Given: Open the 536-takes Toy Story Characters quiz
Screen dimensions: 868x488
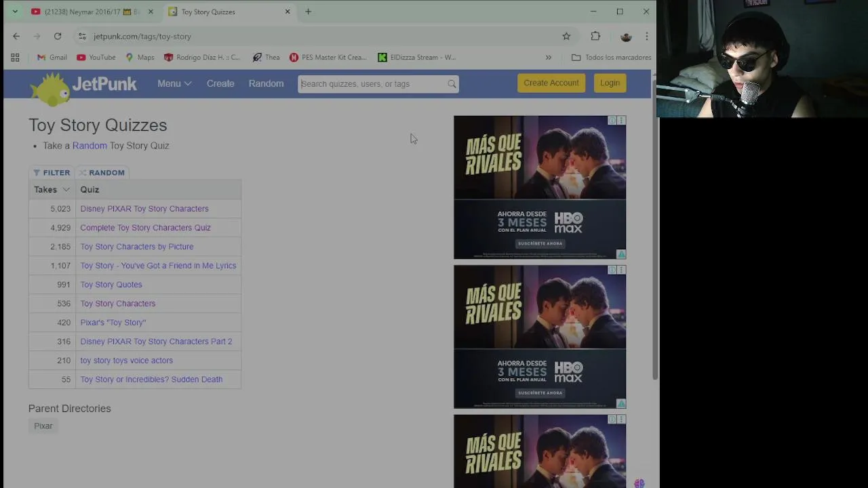Looking at the screenshot, I should (118, 304).
